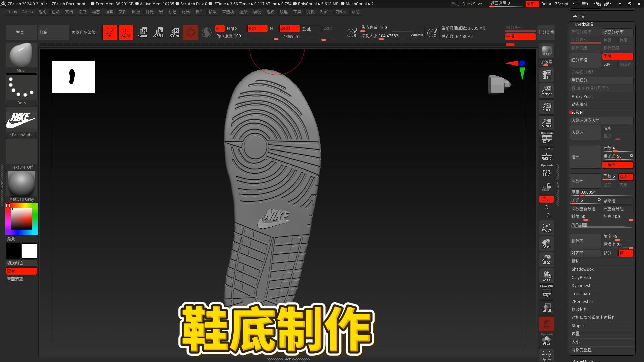Click the Rotate (旋转) view icon
Viewport: 644px width, 362px height.
[x=547, y=276]
